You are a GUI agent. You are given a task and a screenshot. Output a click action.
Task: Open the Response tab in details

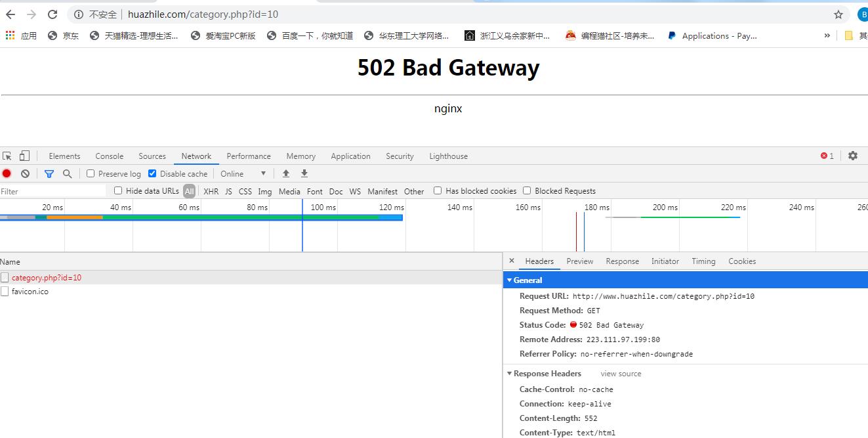click(x=623, y=261)
